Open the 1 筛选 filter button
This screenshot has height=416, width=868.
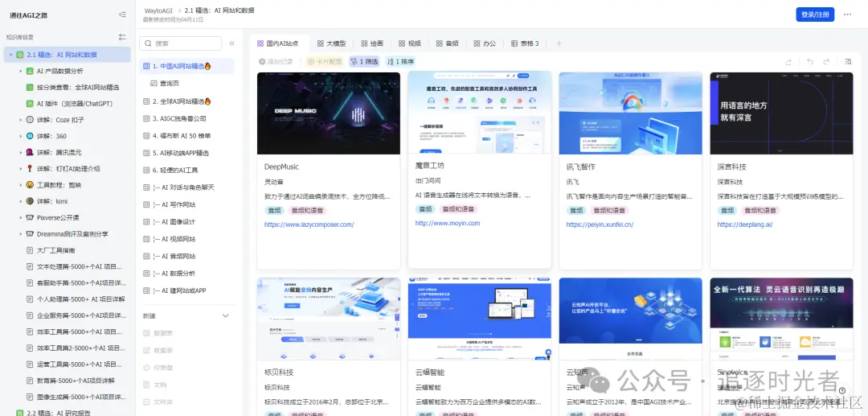[364, 61]
